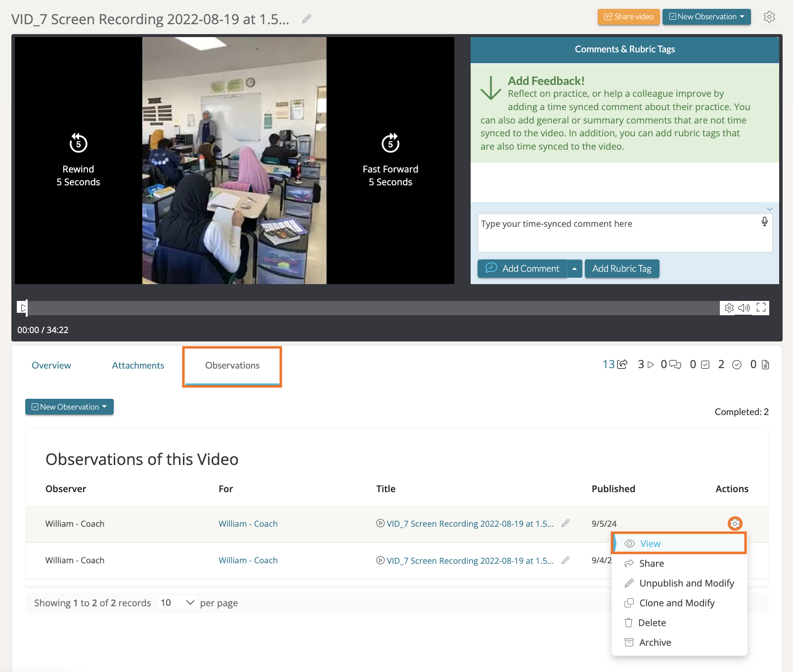
Task: Switch to the Attachments tab
Action: [x=138, y=366]
